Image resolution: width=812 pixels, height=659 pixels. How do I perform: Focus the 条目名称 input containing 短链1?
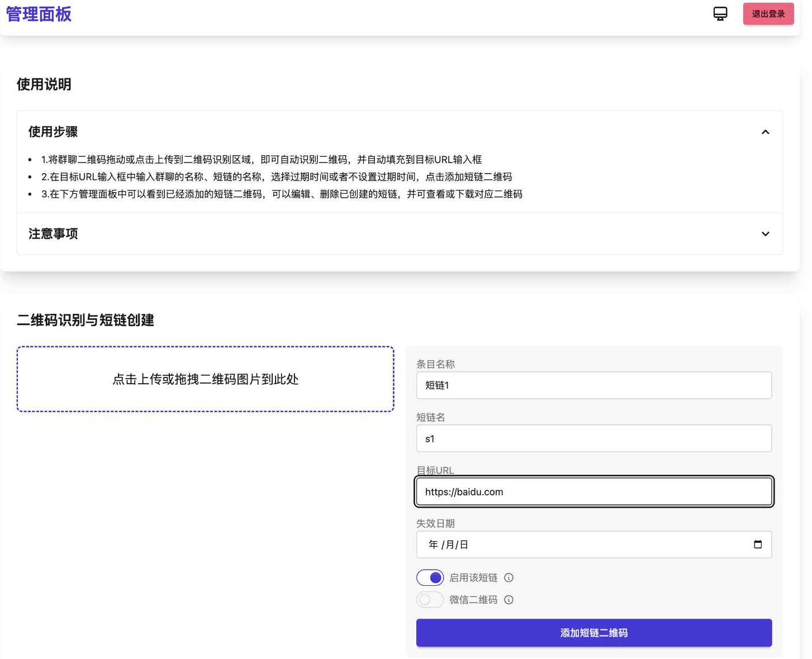(594, 385)
